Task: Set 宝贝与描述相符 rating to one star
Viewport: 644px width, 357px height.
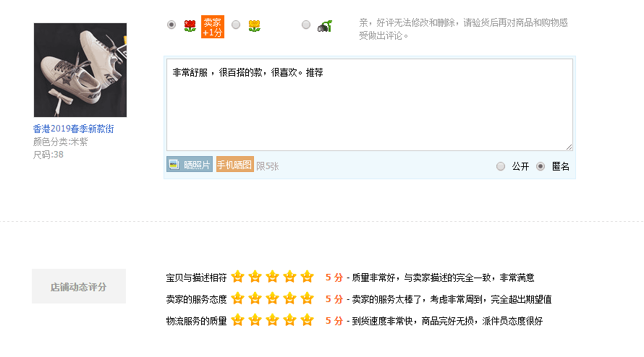Action: [237, 277]
